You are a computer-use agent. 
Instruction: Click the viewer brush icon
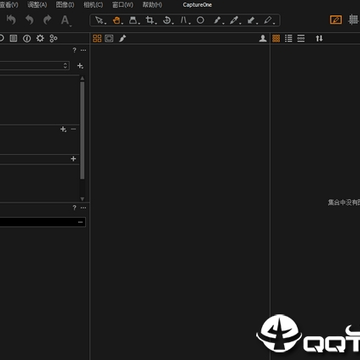(122, 38)
